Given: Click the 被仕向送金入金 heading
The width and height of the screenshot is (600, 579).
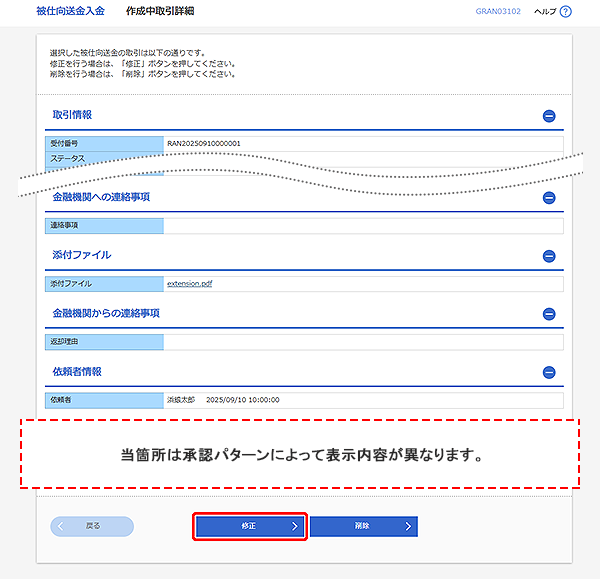Looking at the screenshot, I should [70, 11].
